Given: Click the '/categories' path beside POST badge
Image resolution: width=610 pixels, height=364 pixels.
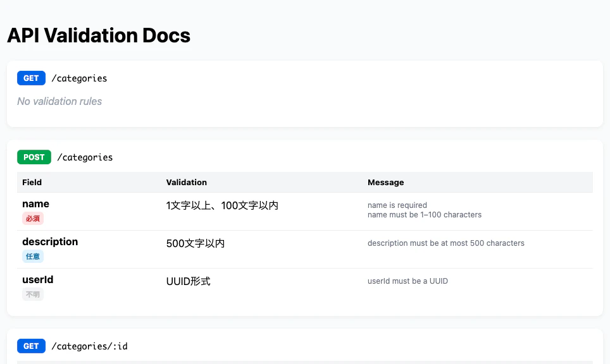Looking at the screenshot, I should [85, 157].
